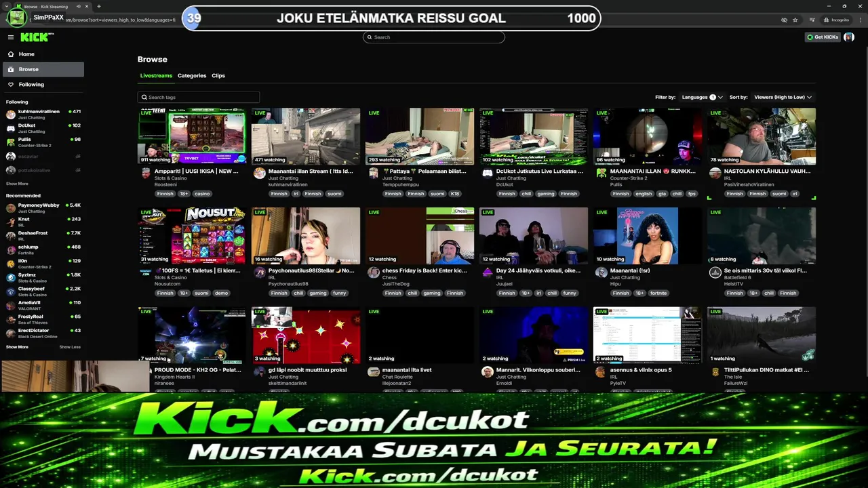Open stream title 'chess Friday is Back!'

pos(425,270)
